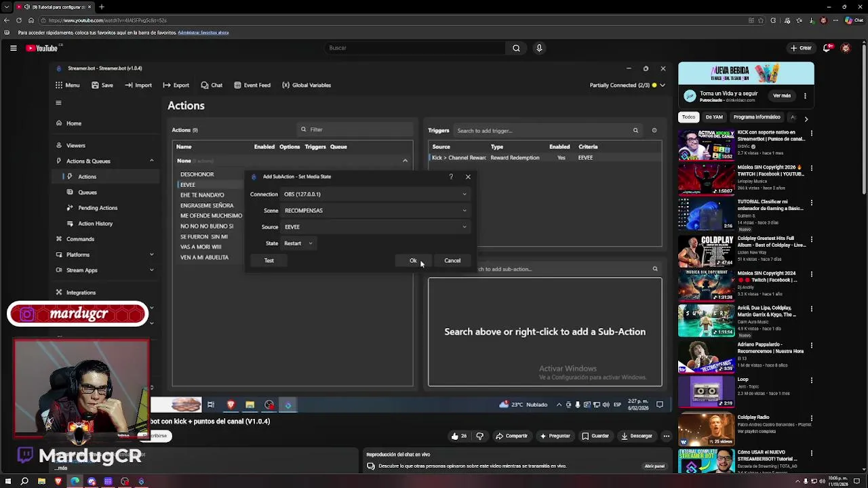Cancel the Add SubAction dialog
868x488 pixels.
tap(452, 261)
